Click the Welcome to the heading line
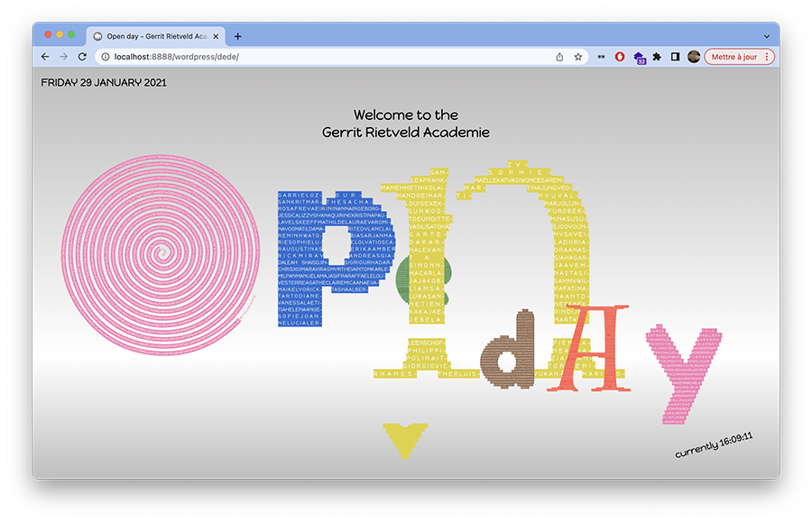The height and width of the screenshot is (522, 812). pos(405,114)
